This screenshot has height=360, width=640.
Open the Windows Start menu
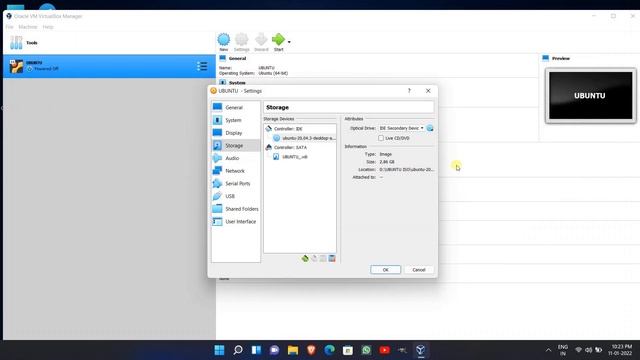pyautogui.click(x=219, y=350)
